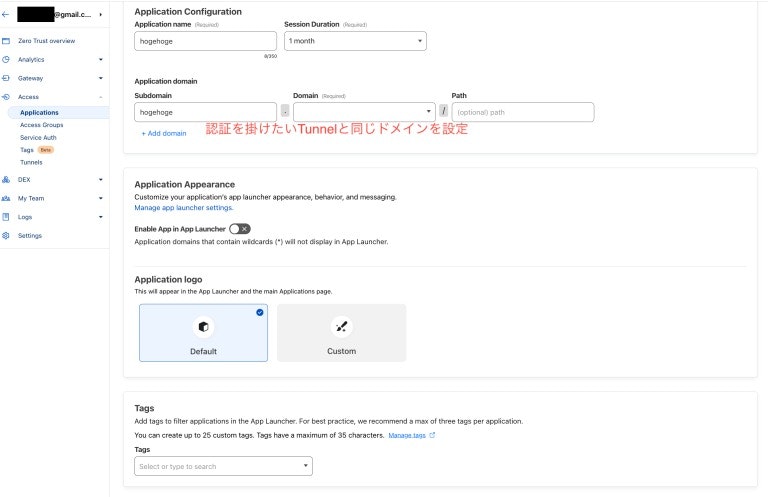Viewport: 768px width, 497px height.
Task: Open Zero Trust overview via its icon
Action: pos(6,41)
